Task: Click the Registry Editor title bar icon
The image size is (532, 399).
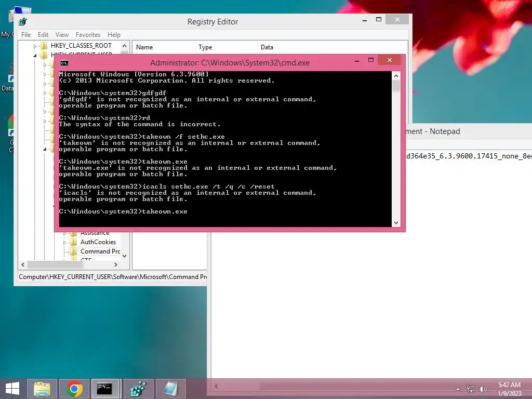Action: click(x=23, y=22)
